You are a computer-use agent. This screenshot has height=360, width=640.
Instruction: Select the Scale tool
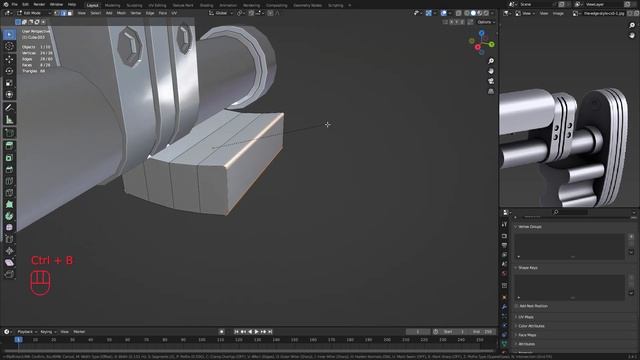[x=9, y=83]
